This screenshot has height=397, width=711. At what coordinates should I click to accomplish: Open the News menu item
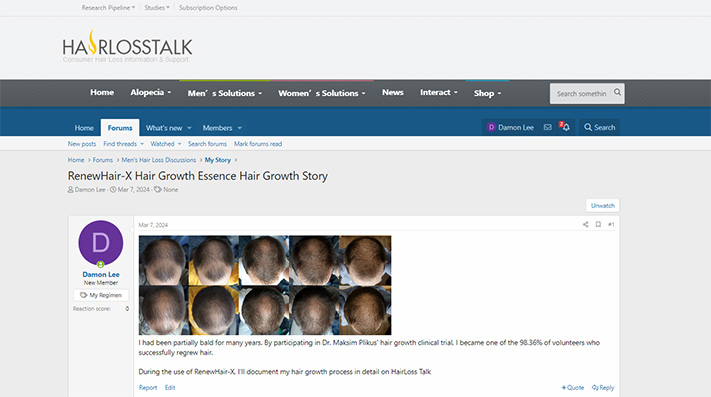tap(393, 92)
